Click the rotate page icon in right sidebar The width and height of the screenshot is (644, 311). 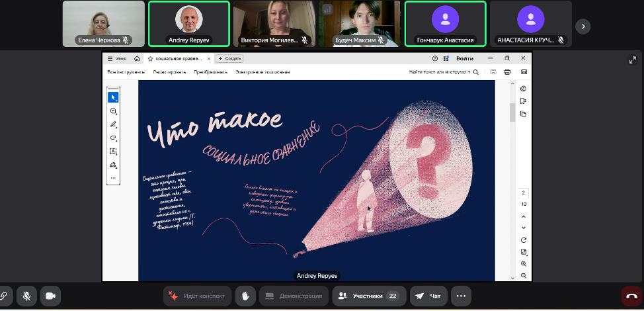(x=524, y=240)
